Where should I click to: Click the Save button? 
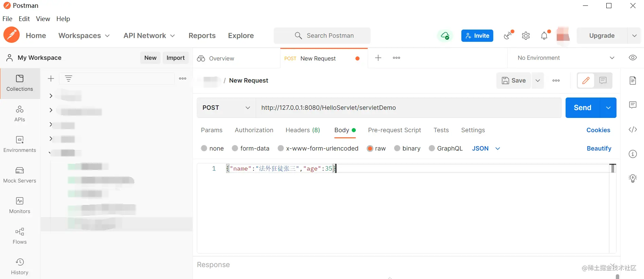point(514,81)
